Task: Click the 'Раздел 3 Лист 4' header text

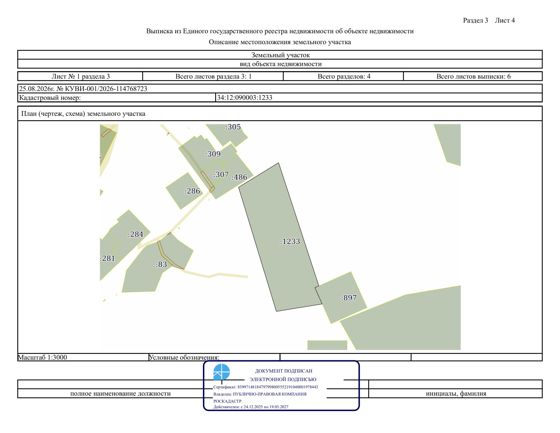Action: (x=489, y=20)
